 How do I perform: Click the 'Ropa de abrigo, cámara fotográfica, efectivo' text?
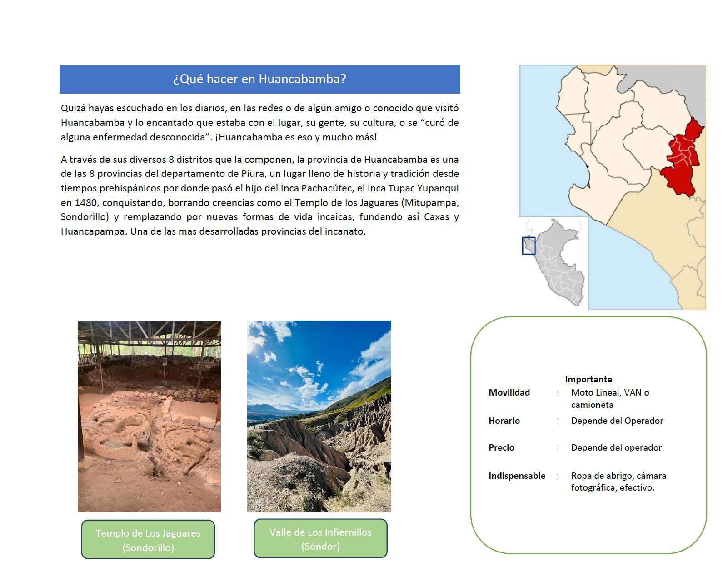618,482
